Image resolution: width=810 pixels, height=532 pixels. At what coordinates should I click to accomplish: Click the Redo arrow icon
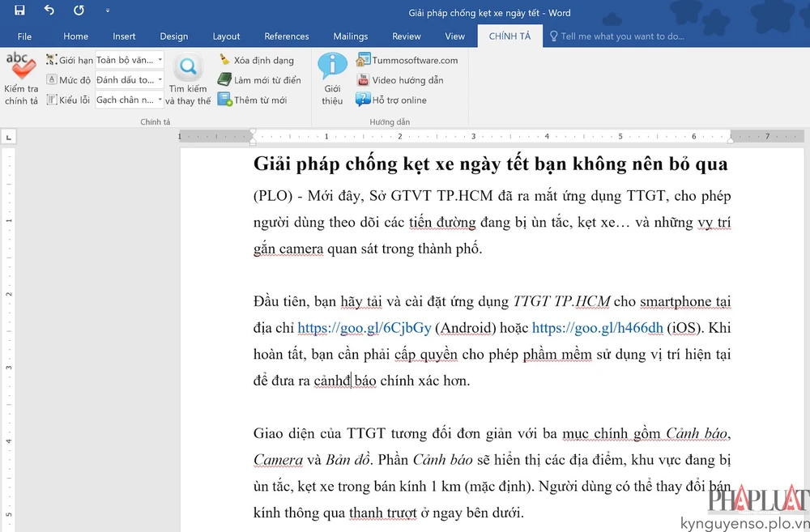[79, 11]
